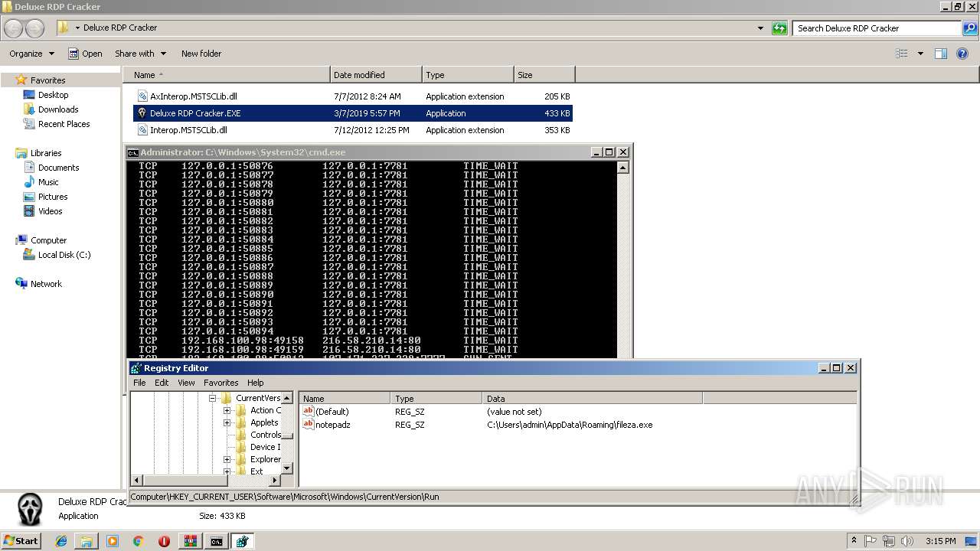
Task: Open Music library in sidebar
Action: (x=48, y=182)
